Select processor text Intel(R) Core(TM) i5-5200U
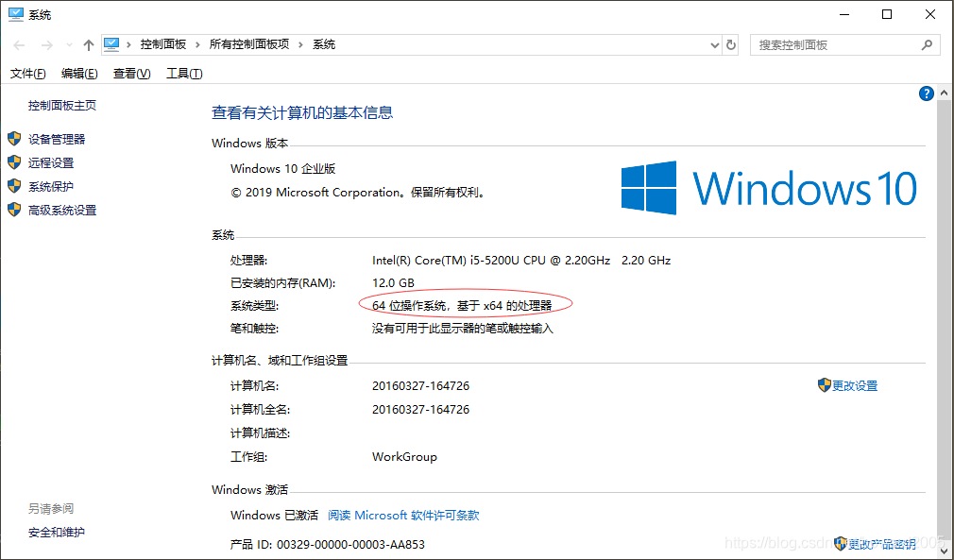This screenshot has height=560, width=954. 446,261
